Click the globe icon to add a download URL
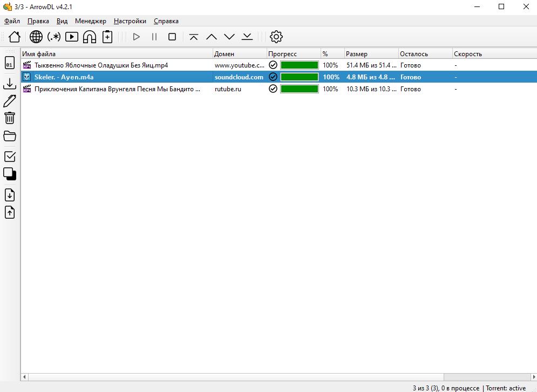 (36, 37)
